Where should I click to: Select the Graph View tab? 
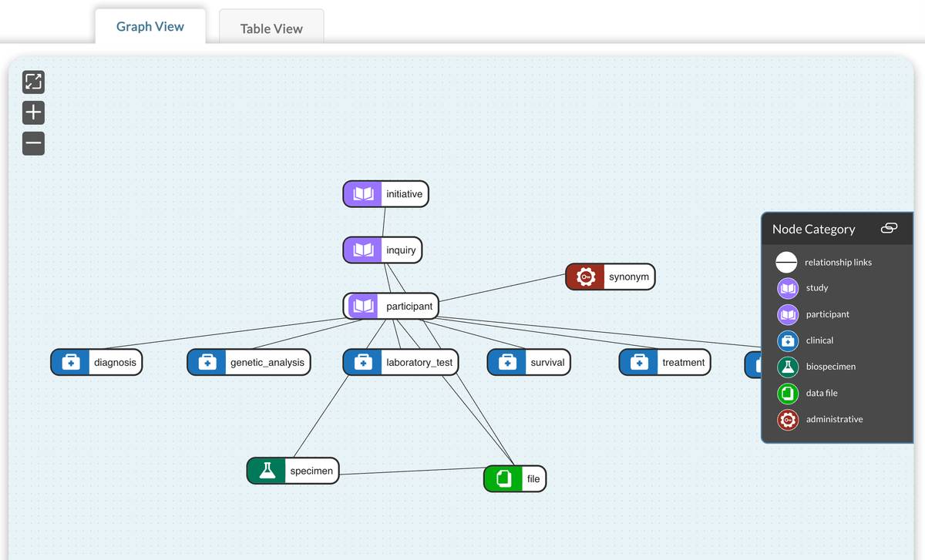pyautogui.click(x=150, y=27)
